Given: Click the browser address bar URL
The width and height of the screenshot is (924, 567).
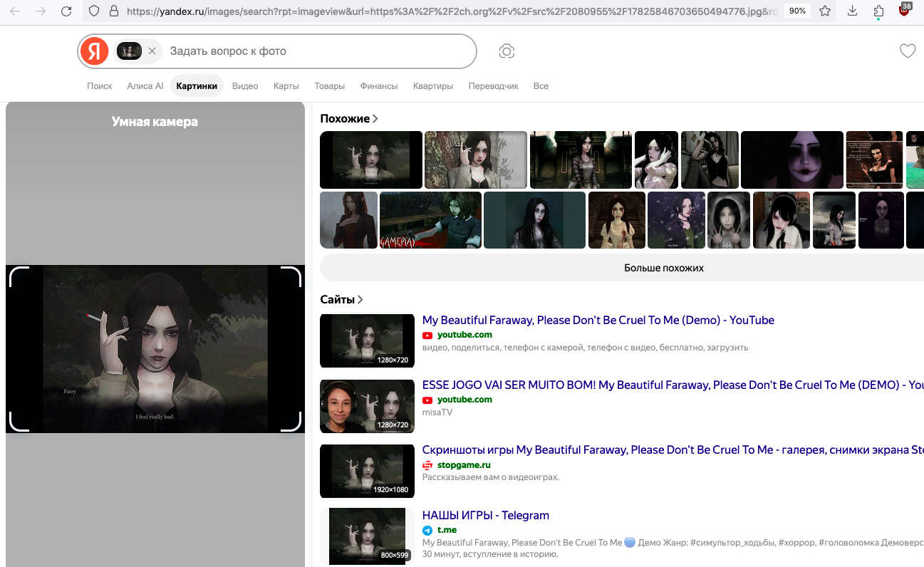Looking at the screenshot, I should point(452,11).
